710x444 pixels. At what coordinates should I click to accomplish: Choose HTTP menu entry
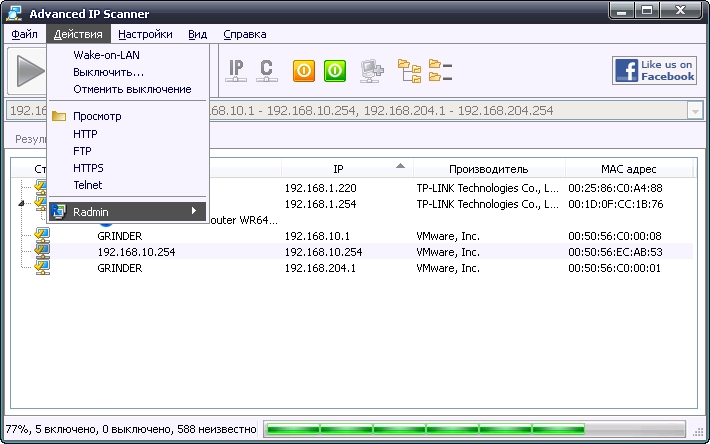point(127,134)
